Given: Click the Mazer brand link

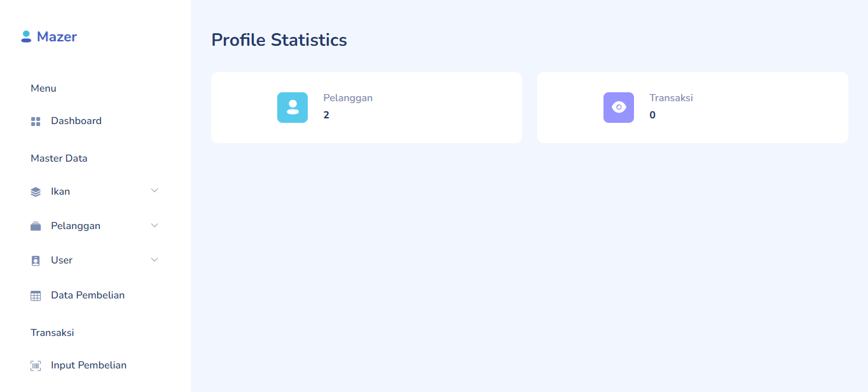Looking at the screenshot, I should 57,37.
